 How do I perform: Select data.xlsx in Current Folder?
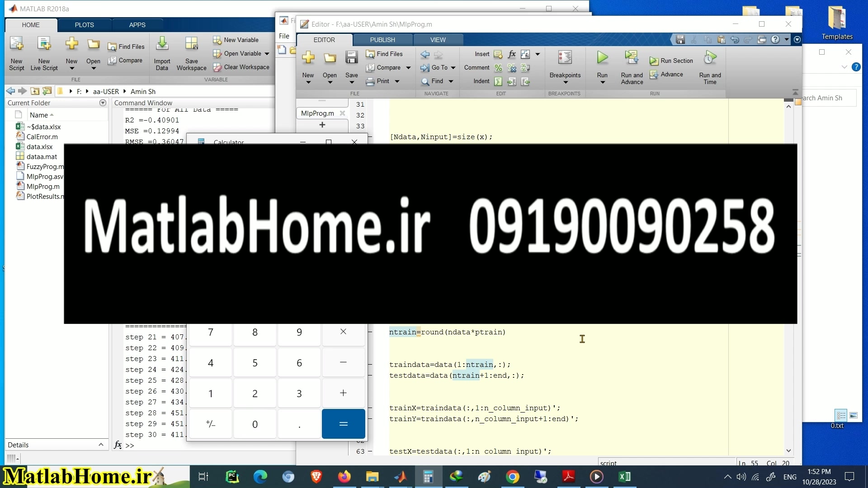pos(39,147)
